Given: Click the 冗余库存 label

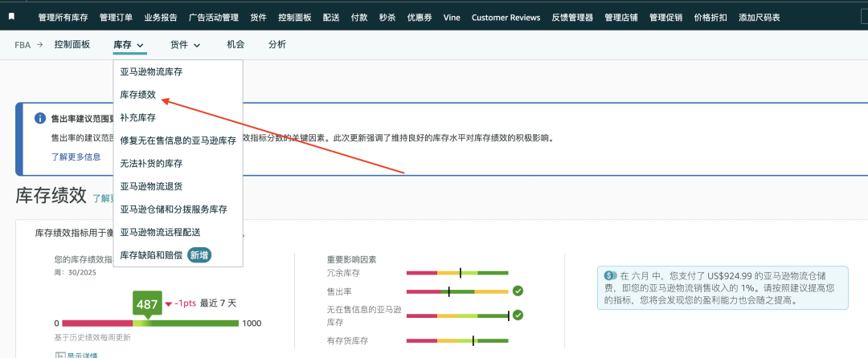Looking at the screenshot, I should (x=344, y=272).
